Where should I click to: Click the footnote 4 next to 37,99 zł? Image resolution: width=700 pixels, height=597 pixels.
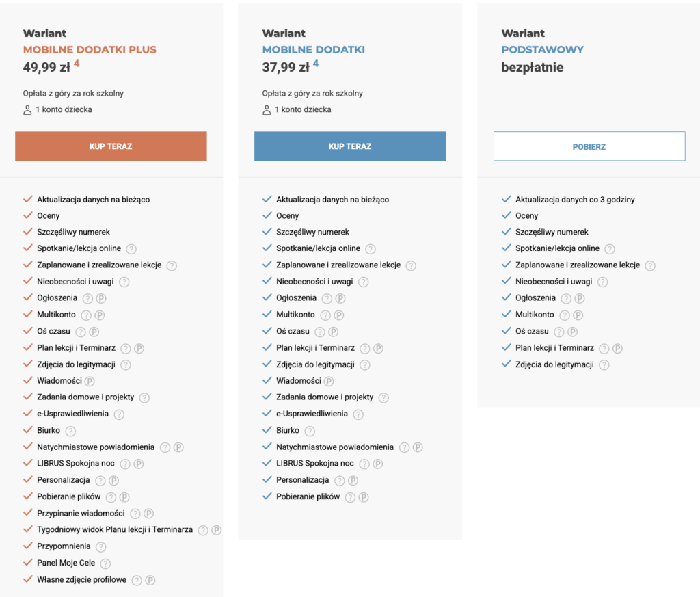(316, 64)
